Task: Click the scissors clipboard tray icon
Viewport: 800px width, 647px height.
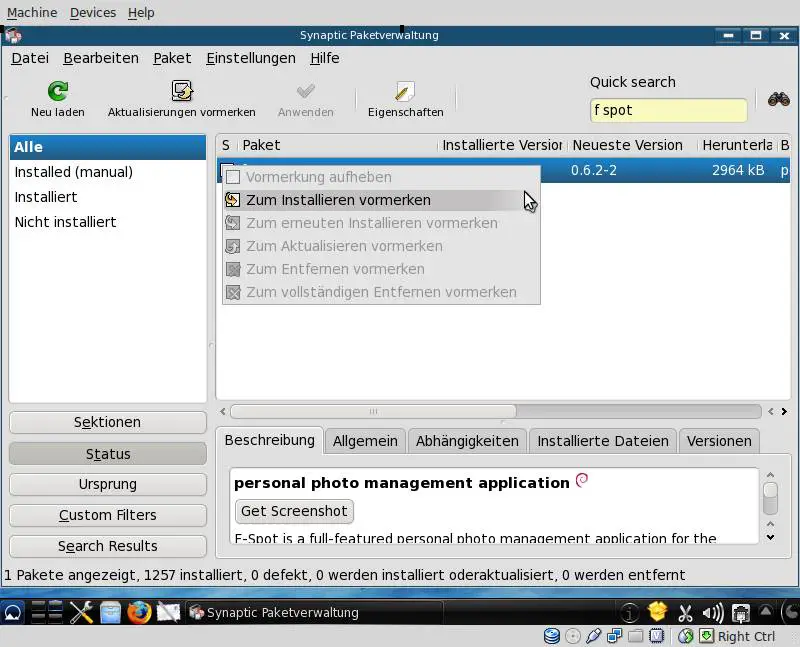Action: [685, 613]
